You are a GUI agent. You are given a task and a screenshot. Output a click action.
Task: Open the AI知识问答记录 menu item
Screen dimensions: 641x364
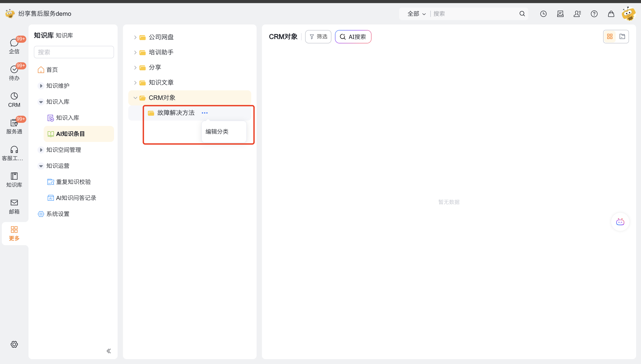point(76,198)
